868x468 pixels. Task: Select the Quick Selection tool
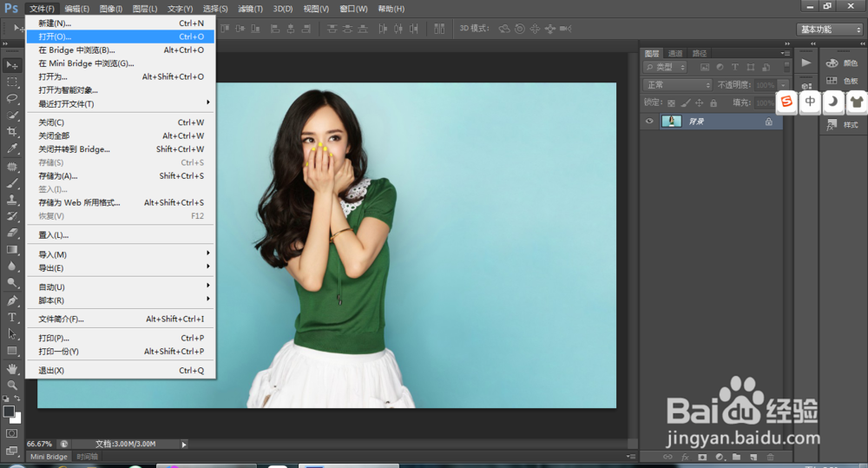tap(11, 115)
